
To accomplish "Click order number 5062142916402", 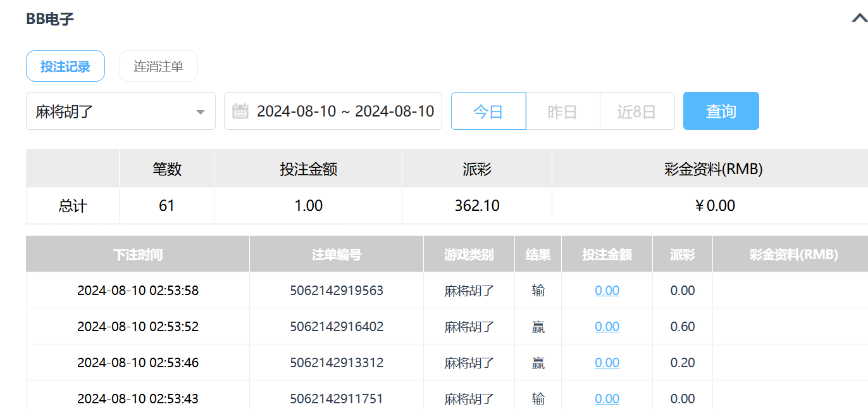I will [337, 327].
